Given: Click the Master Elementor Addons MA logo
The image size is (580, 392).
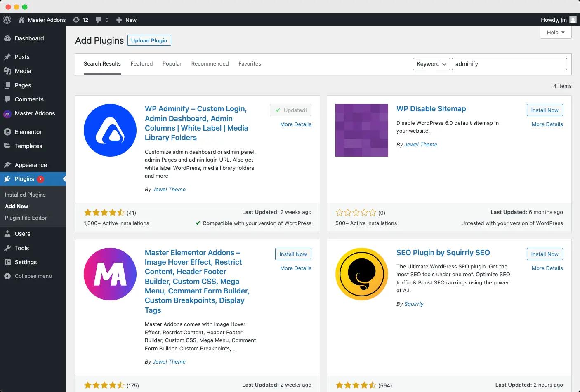Looking at the screenshot, I should click(x=110, y=274).
